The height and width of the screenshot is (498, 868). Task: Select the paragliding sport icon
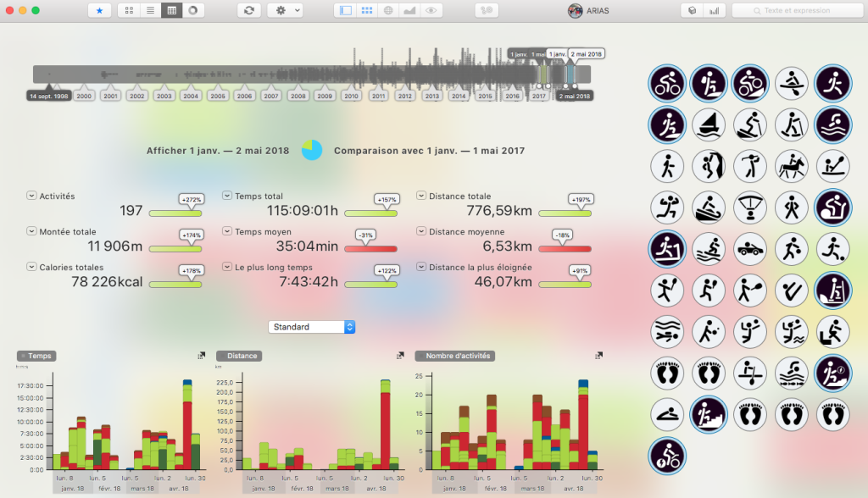pyautogui.click(x=749, y=207)
